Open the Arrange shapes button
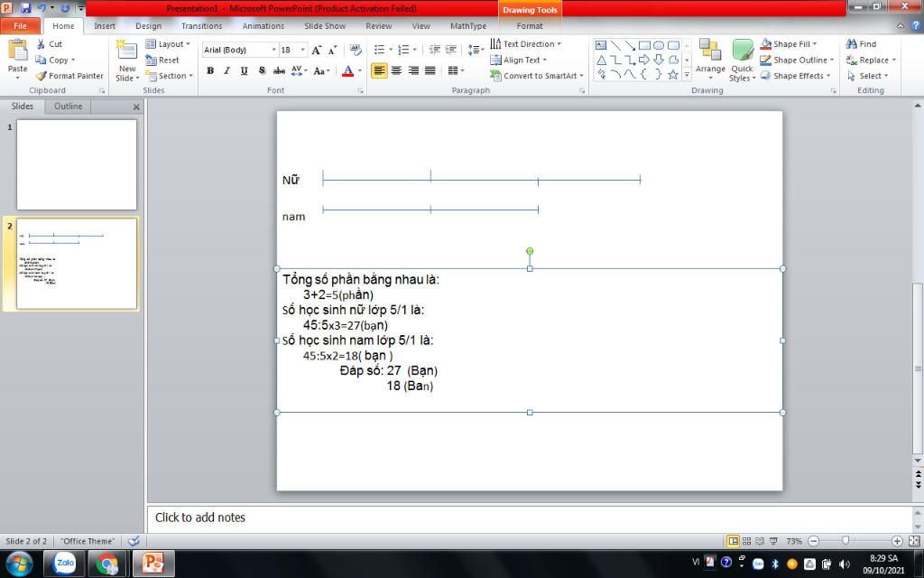The height and width of the screenshot is (578, 924). pyautogui.click(x=710, y=59)
